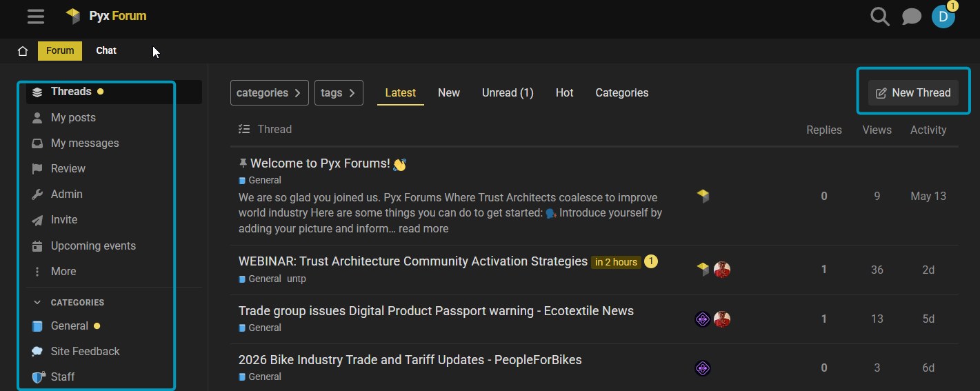Screen dimensions: 980x391
Task: Open the search magnifier icon
Action: 880,16
